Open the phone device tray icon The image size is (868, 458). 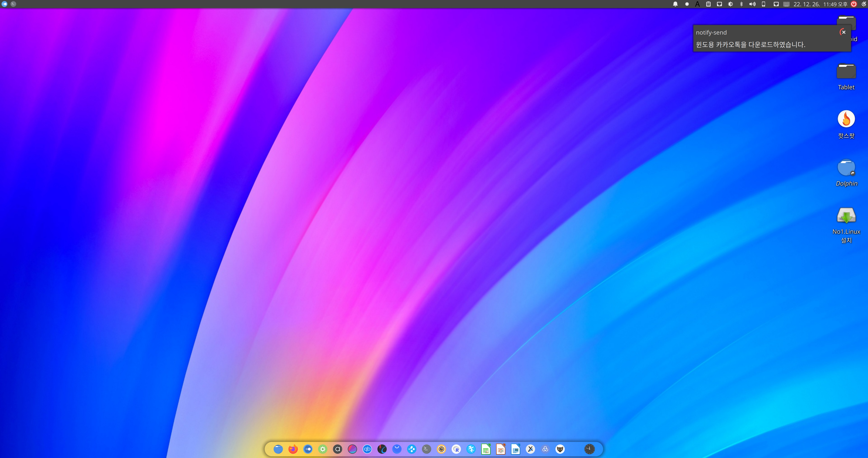[x=764, y=4]
